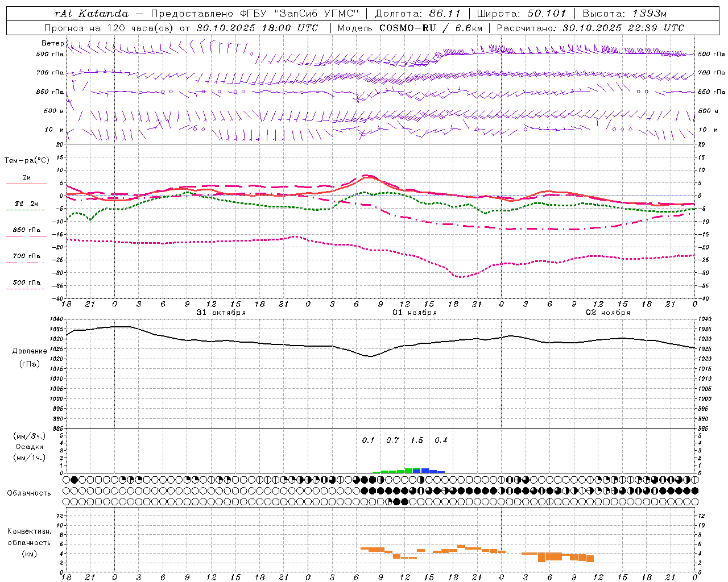The width and height of the screenshot is (728, 582).
Task: Click the 500 гПа temperature legend entry
Action: [x=27, y=282]
